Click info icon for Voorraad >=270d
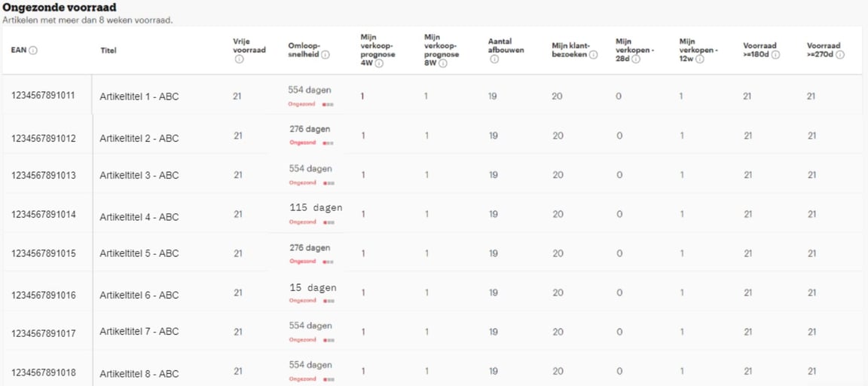This screenshot has height=386, width=868. point(839,55)
